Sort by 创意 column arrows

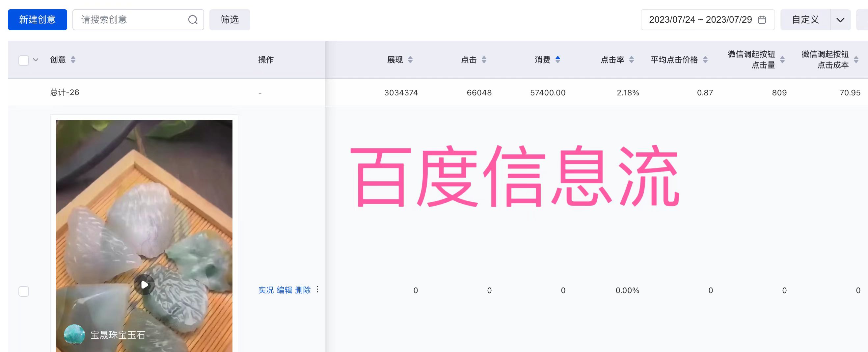click(73, 60)
